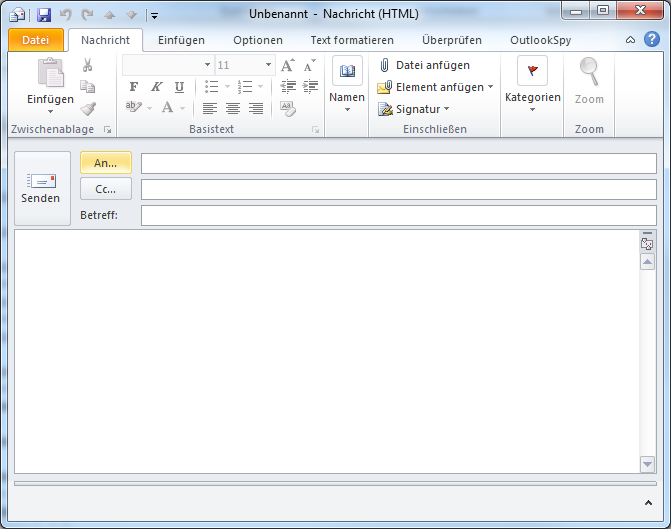Minimize the ribbon with the caret icon

click(x=630, y=40)
